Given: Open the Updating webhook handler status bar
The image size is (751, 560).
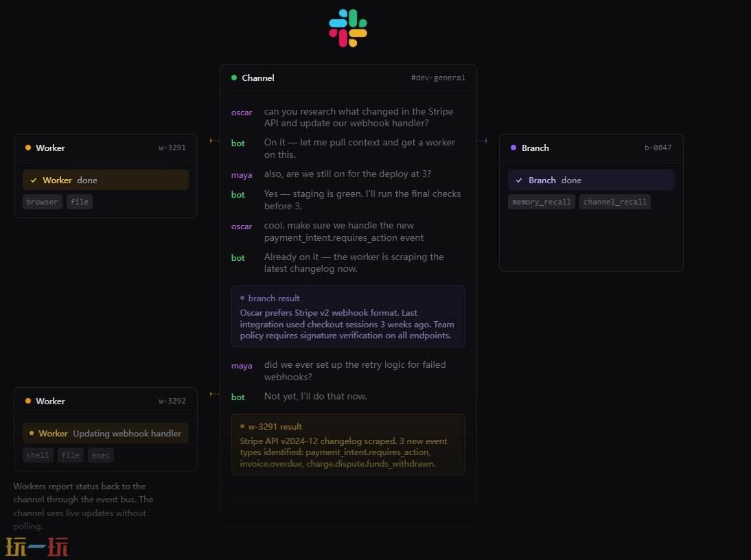Looking at the screenshot, I should 106,433.
